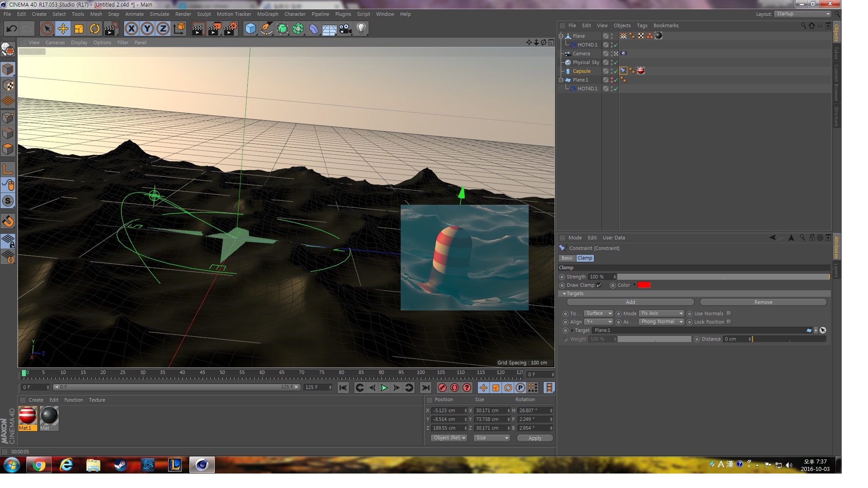Toggle Draw Clamp checkbox
Screen dimensions: 868x488
599,285
